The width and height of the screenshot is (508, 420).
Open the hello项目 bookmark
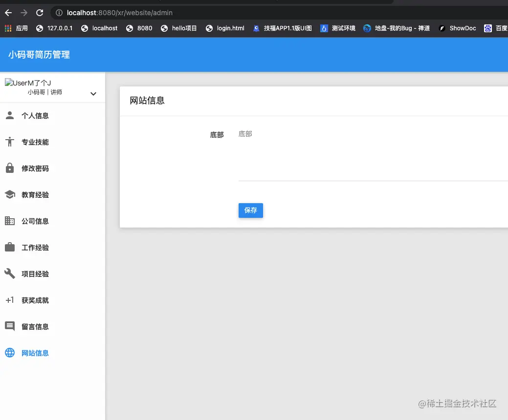[178, 28]
